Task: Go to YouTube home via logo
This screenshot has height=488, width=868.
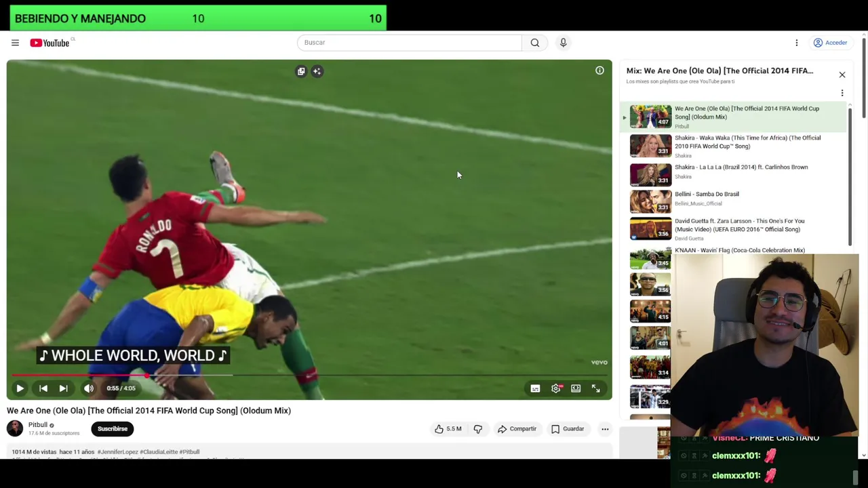Action: [50, 43]
